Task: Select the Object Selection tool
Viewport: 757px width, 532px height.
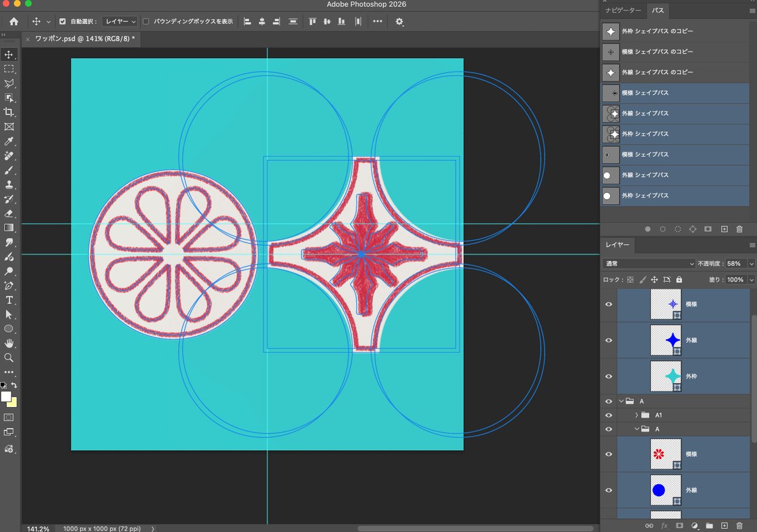Action: click(9, 98)
